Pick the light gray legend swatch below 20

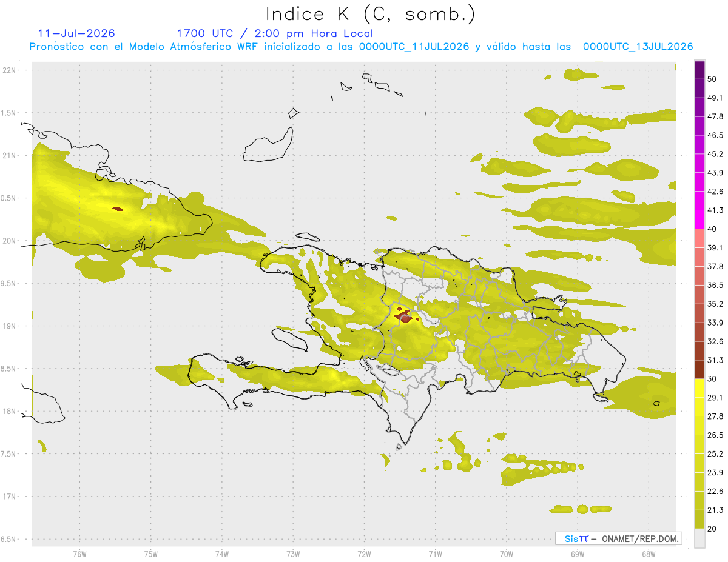699,538
